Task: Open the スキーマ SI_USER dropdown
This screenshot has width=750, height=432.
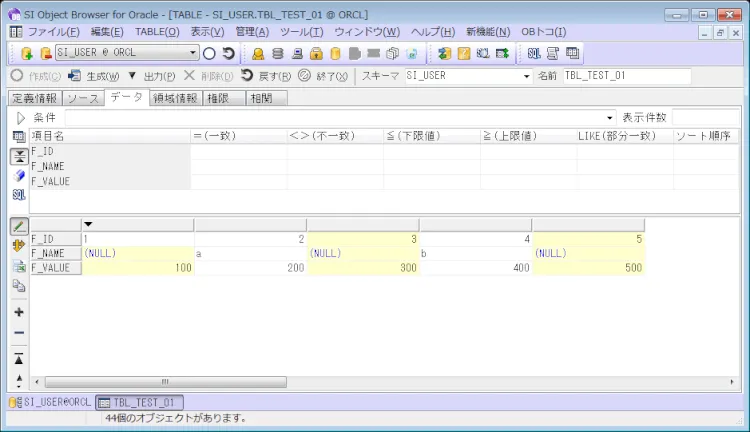Action: (526, 76)
